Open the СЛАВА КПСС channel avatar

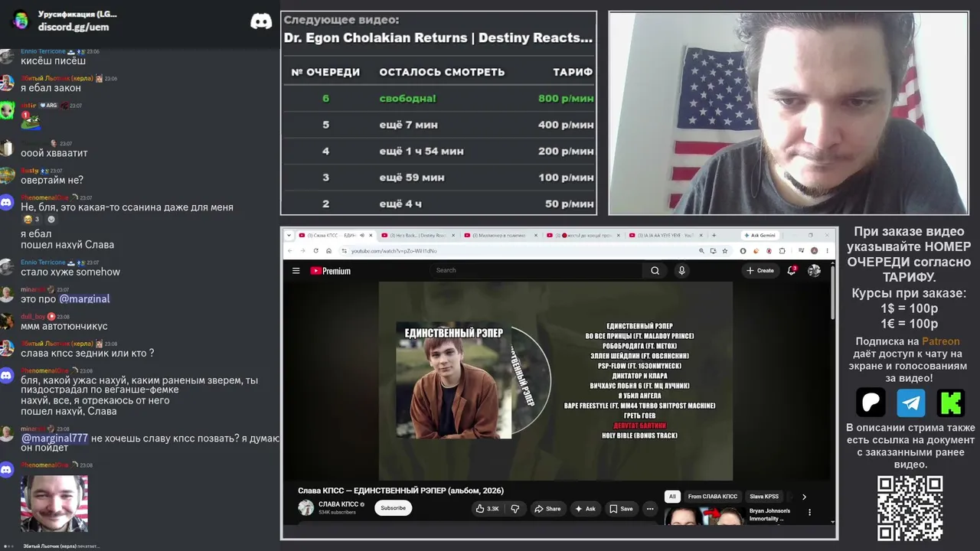(x=305, y=507)
